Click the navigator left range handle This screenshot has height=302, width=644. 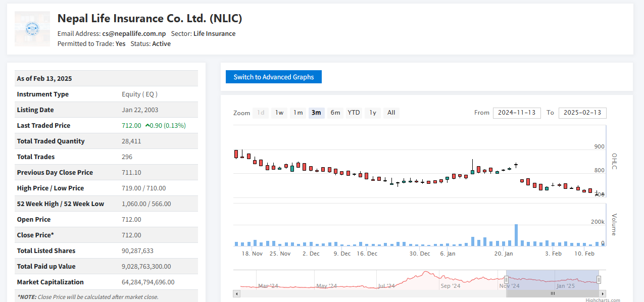click(506, 280)
